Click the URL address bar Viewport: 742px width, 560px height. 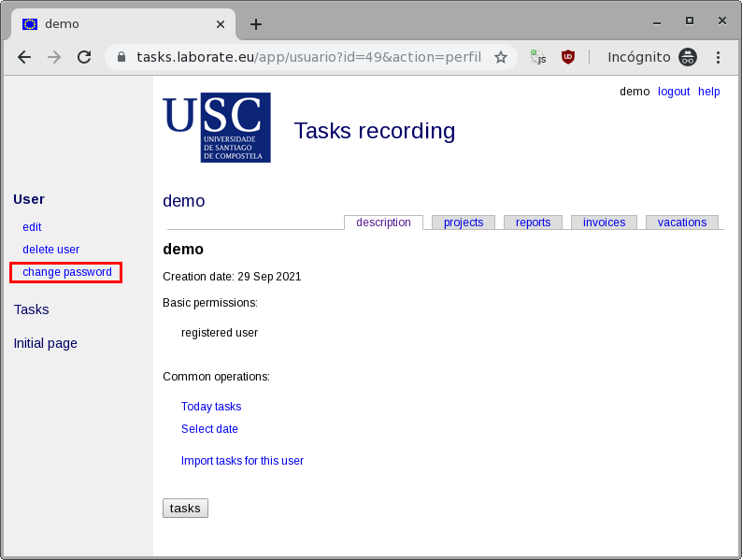pyautogui.click(x=308, y=57)
